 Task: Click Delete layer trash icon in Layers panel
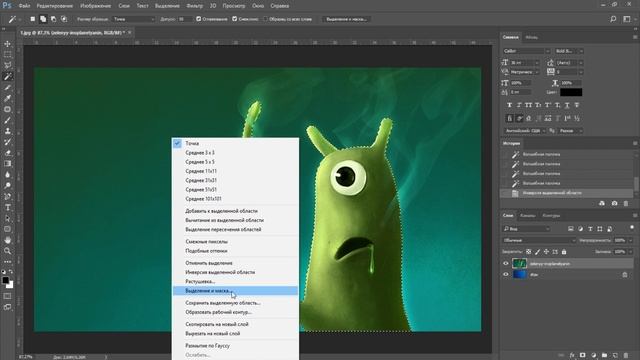pyautogui.click(x=626, y=356)
